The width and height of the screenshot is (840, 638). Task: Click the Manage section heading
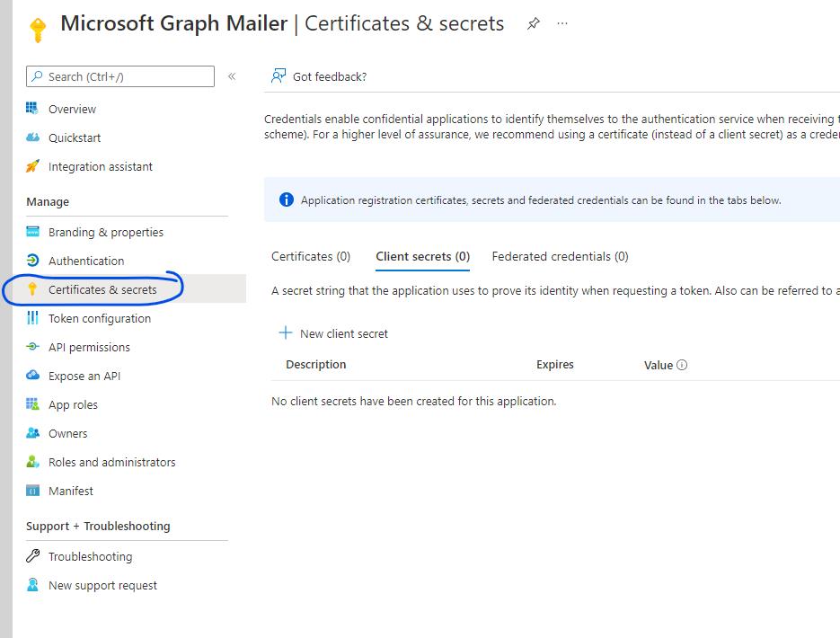coord(48,202)
